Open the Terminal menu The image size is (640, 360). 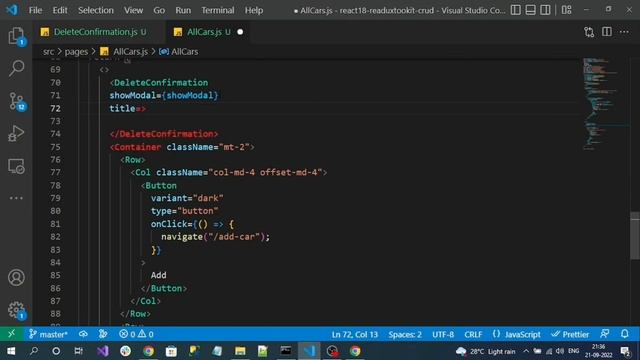click(x=218, y=10)
